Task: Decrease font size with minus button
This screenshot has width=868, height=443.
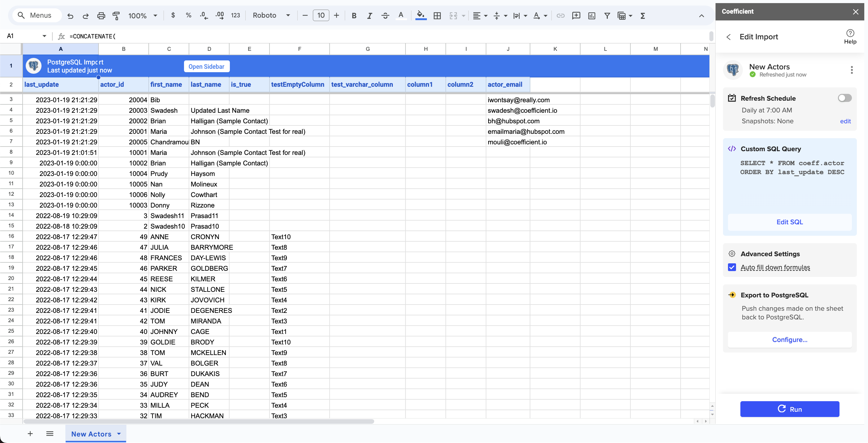Action: pyautogui.click(x=305, y=15)
